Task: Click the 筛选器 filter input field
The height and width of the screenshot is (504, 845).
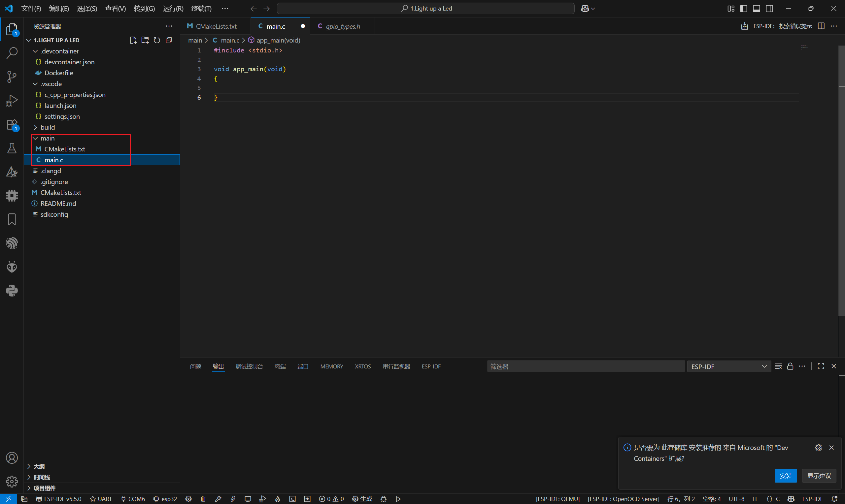Action: 586,366
